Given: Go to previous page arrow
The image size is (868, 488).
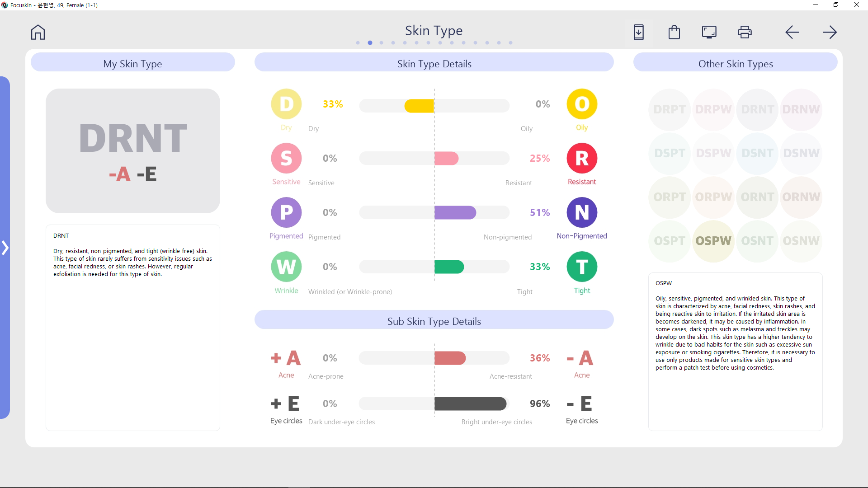Looking at the screenshot, I should pos(792,32).
